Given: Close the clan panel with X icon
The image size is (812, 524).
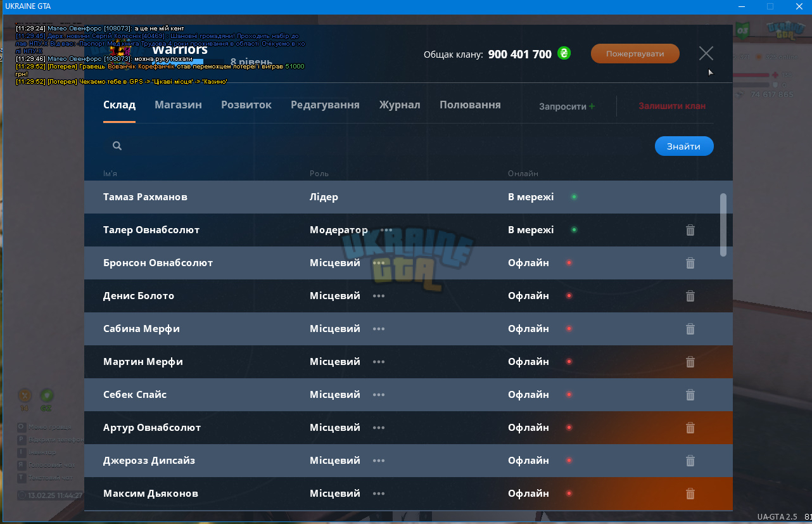Looking at the screenshot, I should [x=706, y=53].
